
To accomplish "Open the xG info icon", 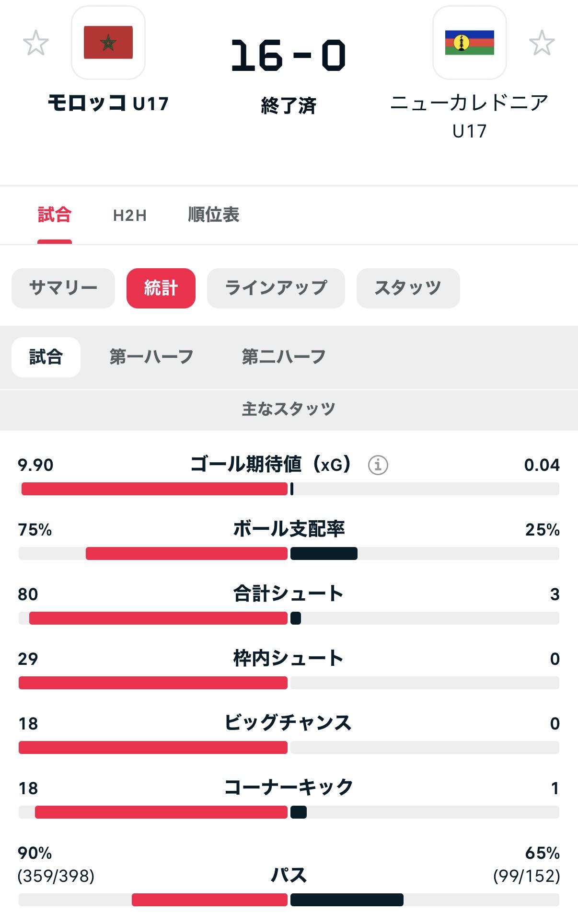I will [x=378, y=465].
